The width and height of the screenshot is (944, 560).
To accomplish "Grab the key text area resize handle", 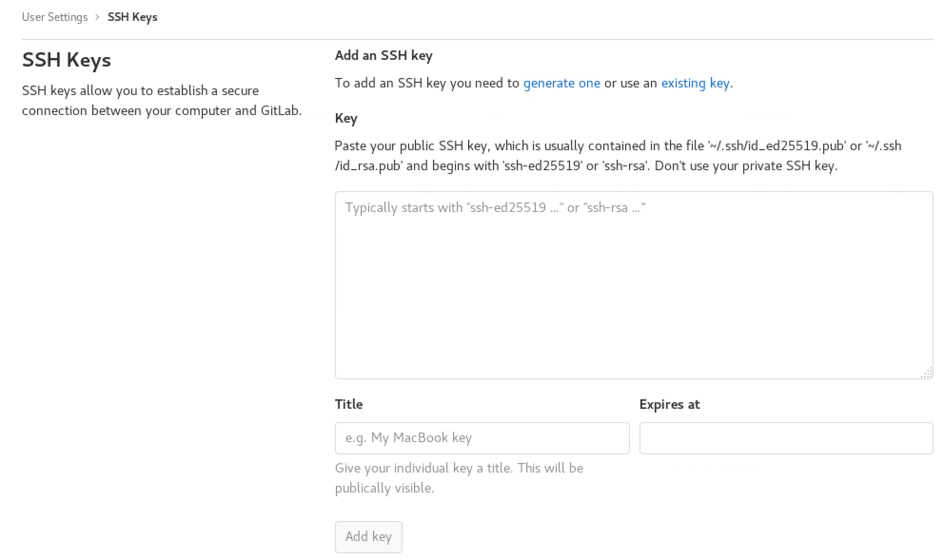I will pyautogui.click(x=927, y=374).
